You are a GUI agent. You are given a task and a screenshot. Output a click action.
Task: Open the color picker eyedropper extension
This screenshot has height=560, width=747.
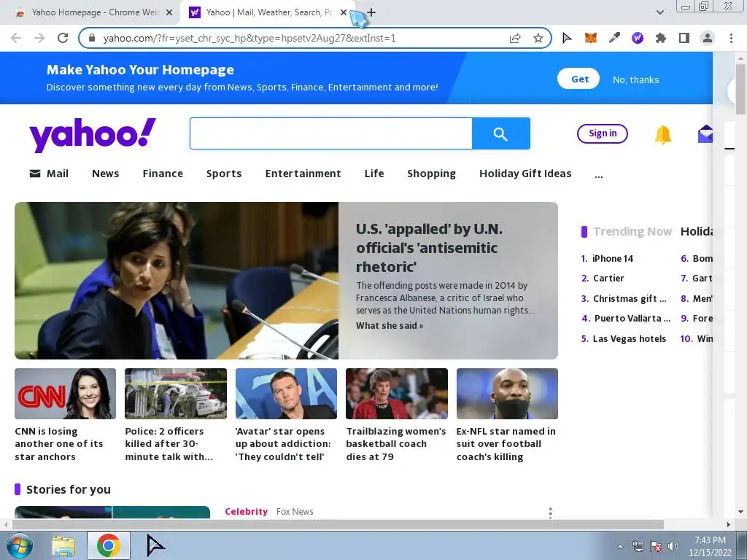point(614,38)
